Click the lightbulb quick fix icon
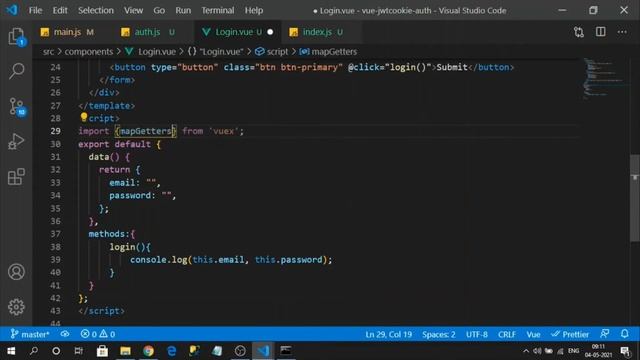This screenshot has height=360, width=640. coord(84,118)
